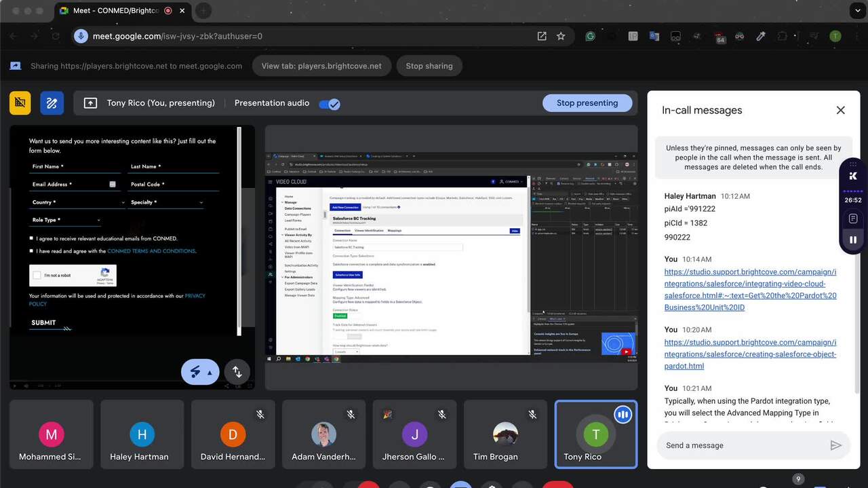Select Tim Brogan's participant tile
Viewport: 868px width, 488px height.
[x=505, y=434]
